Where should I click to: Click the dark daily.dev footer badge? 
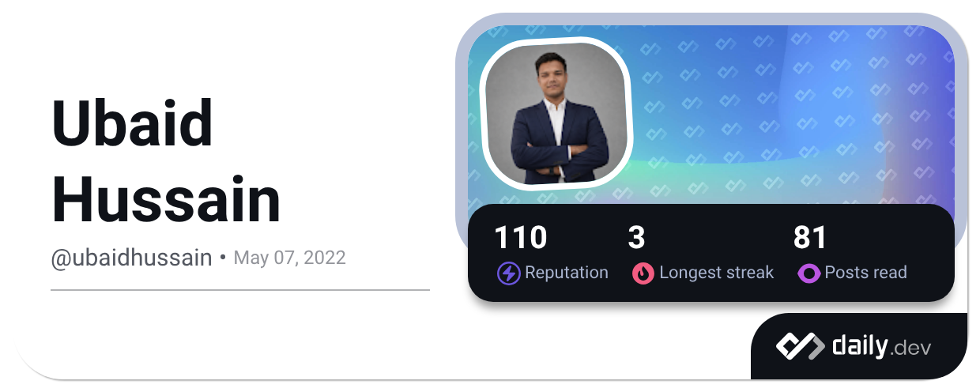(859, 346)
